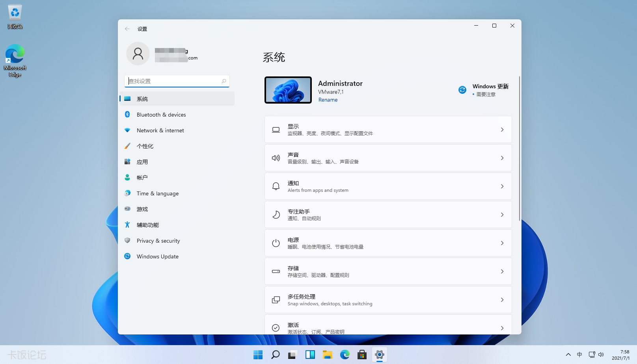Click the 专注助手 moon icon
This screenshot has height=364, width=637.
276,215
